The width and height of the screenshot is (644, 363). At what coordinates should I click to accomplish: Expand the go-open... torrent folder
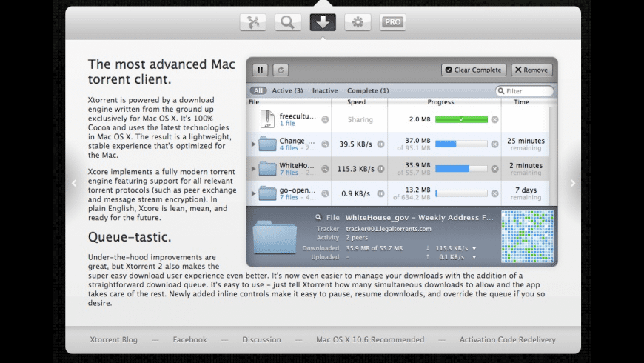(x=253, y=193)
